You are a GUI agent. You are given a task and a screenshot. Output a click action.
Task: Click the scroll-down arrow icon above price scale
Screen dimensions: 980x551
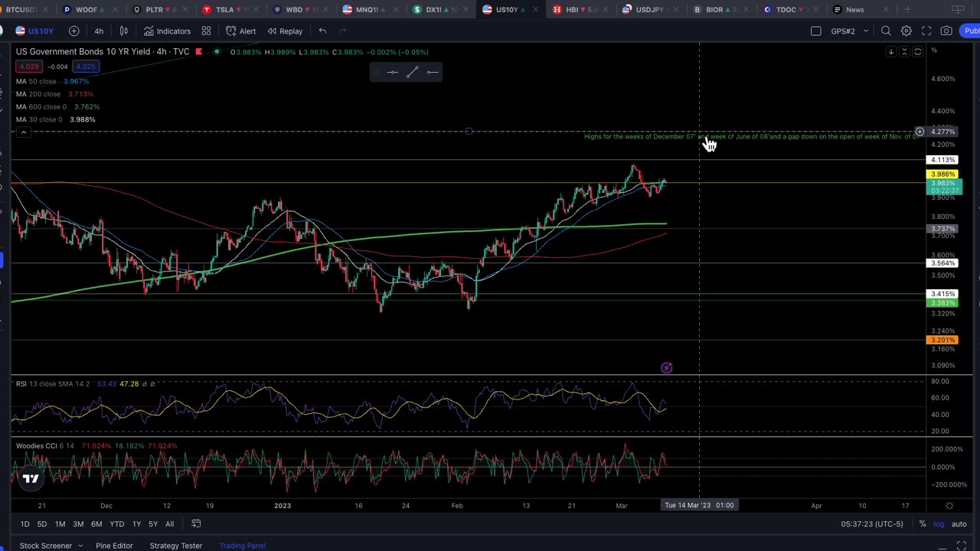pos(890,52)
